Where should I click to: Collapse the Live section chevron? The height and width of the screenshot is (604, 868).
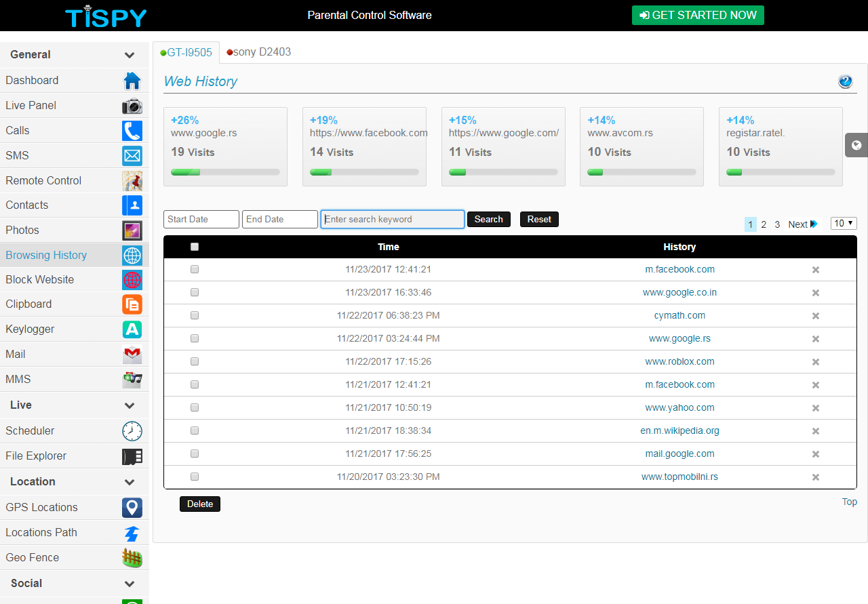click(x=130, y=406)
